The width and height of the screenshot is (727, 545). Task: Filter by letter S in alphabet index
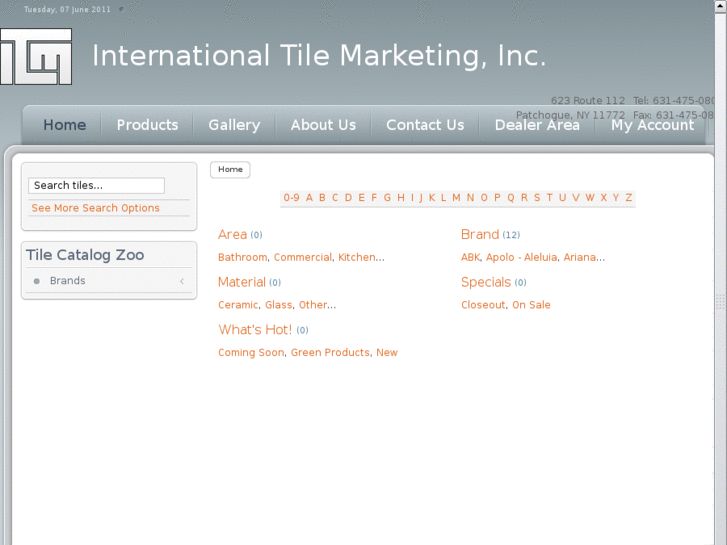pos(537,198)
